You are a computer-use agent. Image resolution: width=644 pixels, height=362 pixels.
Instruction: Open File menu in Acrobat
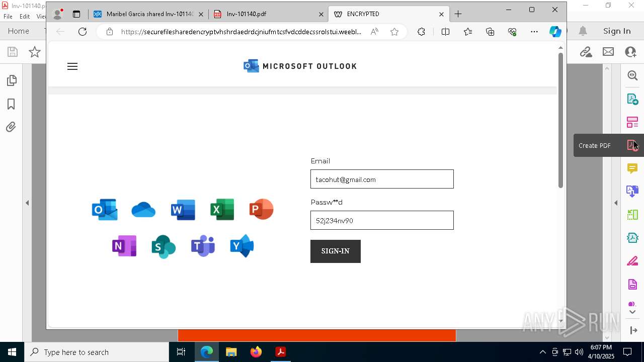tap(8, 17)
